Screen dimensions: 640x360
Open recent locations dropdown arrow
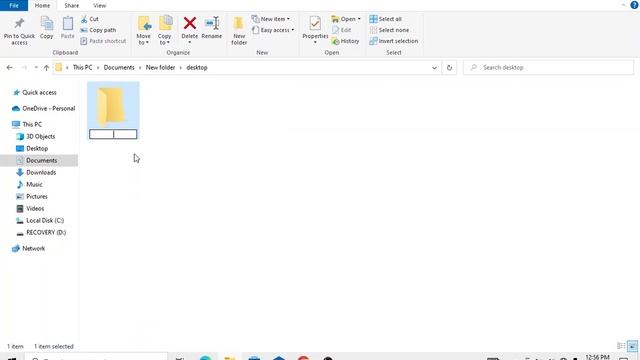click(x=36, y=68)
